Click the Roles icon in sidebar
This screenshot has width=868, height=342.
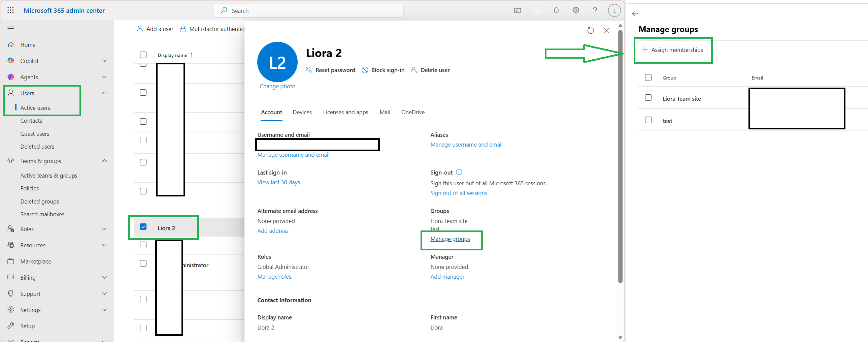pos(11,229)
